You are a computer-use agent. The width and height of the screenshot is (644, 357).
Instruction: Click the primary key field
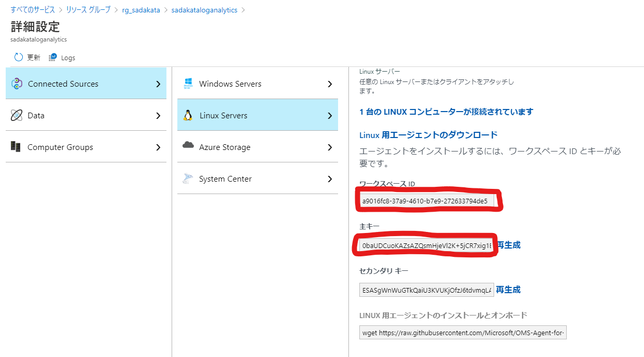point(427,245)
